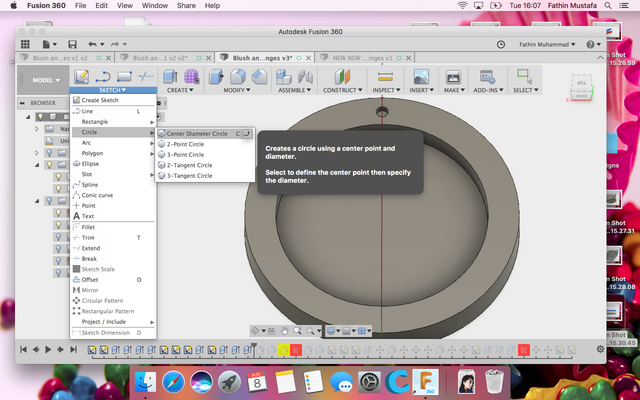Click the Joint assemble icon
The width and height of the screenshot is (640, 400).
[x=305, y=76]
